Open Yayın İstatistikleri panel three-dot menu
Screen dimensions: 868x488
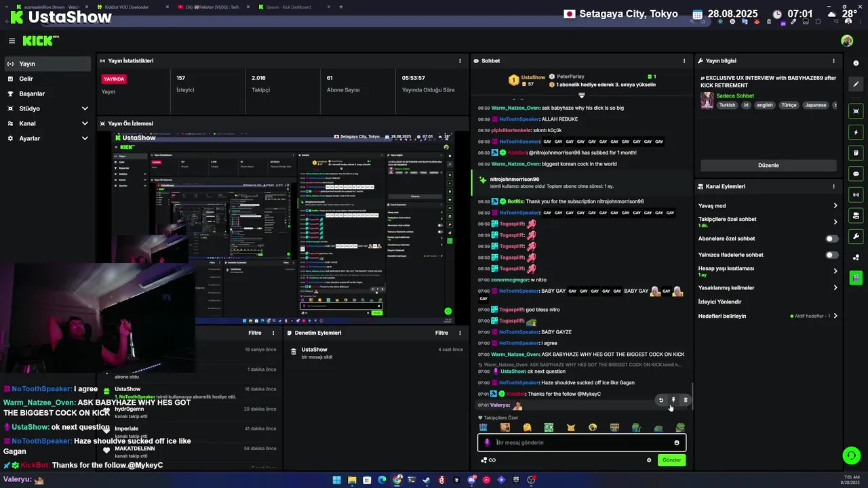tap(460, 61)
